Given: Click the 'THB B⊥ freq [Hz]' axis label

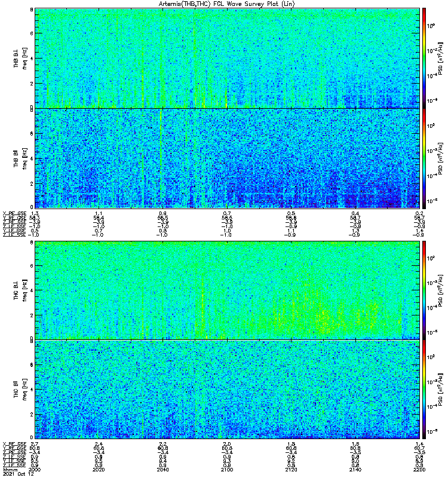Looking at the screenshot, I should (20, 58).
